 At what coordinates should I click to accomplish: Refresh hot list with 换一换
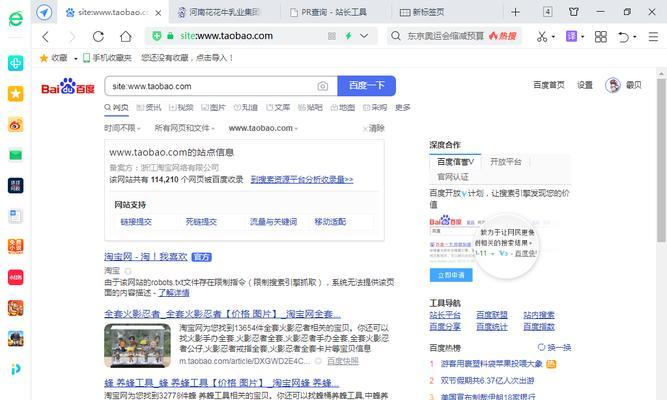(x=554, y=348)
